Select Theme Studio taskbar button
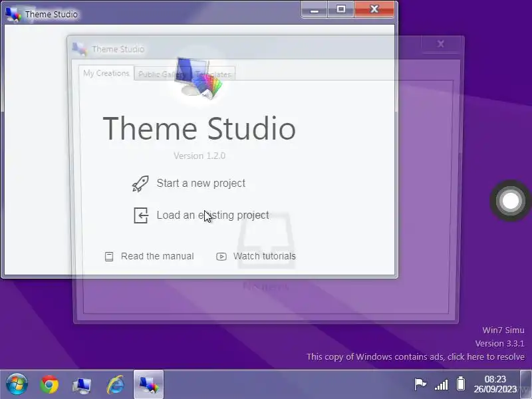 tap(148, 384)
